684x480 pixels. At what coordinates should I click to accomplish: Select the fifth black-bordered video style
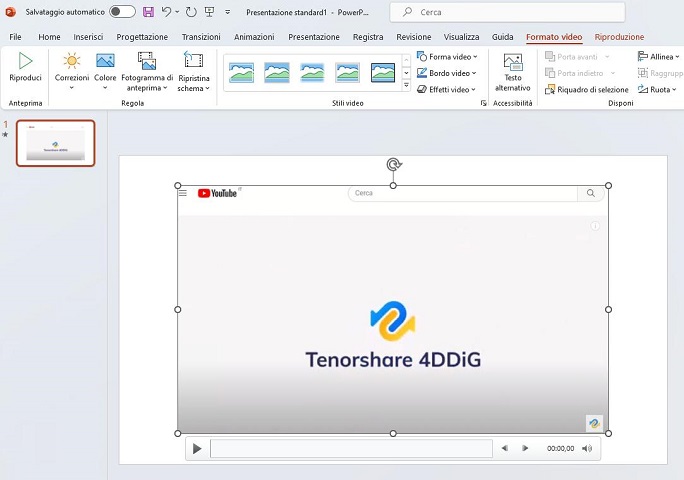pyautogui.click(x=383, y=72)
